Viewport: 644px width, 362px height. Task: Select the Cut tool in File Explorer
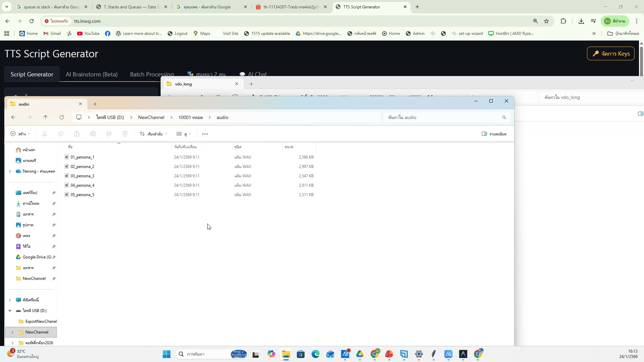[x=44, y=134]
